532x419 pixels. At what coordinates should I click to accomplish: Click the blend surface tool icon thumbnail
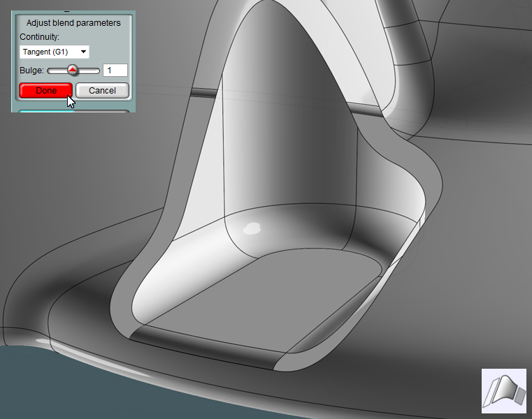(x=504, y=391)
